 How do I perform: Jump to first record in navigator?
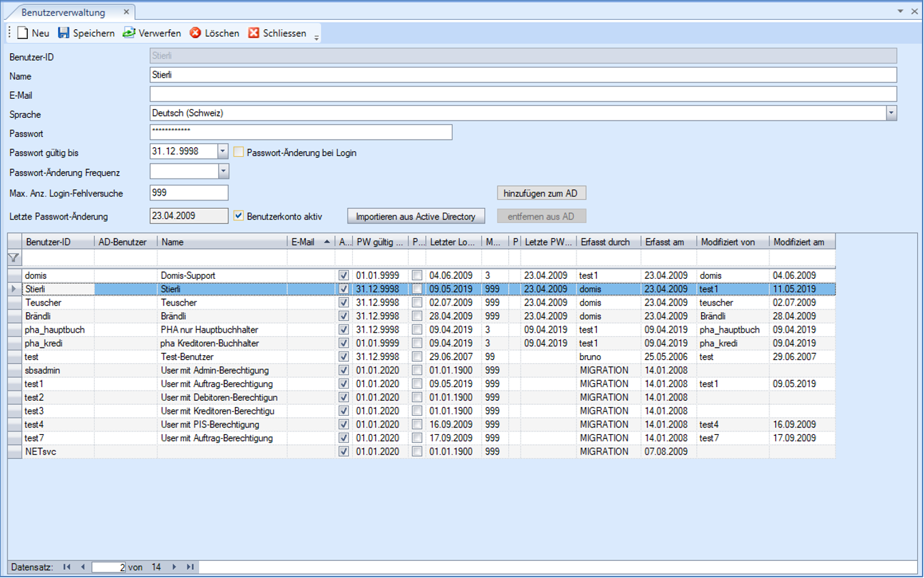tap(67, 566)
